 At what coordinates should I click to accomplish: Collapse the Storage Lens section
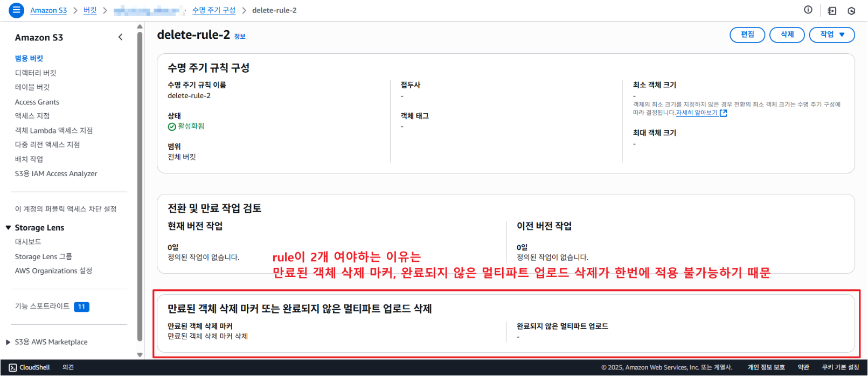pos(8,228)
